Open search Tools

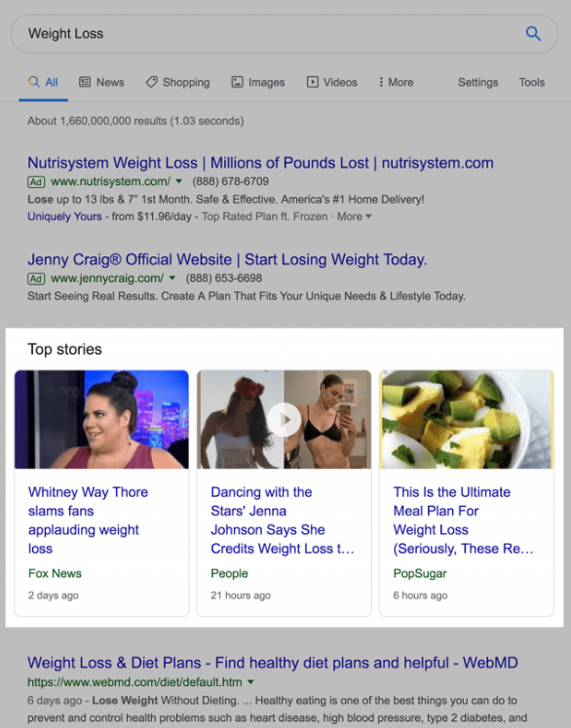(x=532, y=82)
